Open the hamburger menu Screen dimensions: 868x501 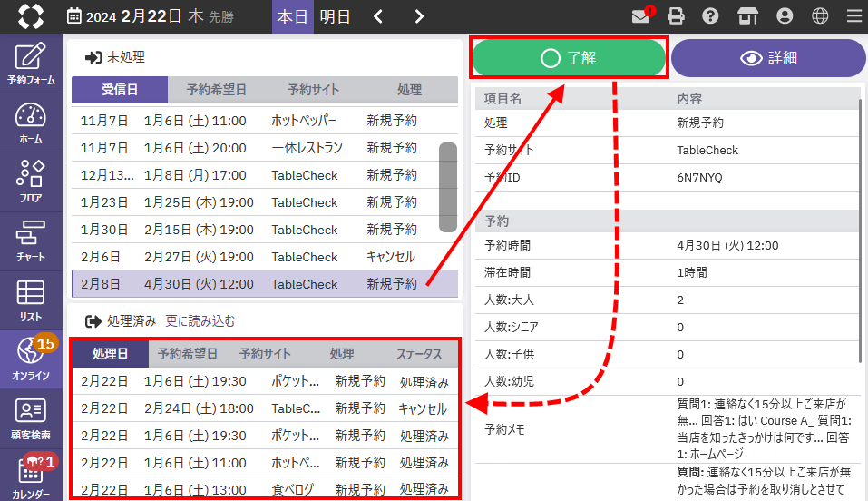pos(853,16)
